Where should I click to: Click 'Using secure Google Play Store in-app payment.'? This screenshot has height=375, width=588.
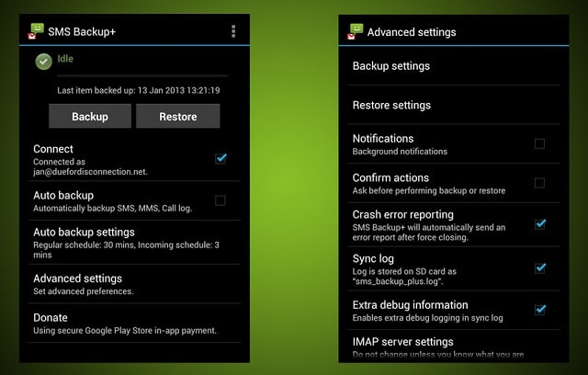click(125, 331)
